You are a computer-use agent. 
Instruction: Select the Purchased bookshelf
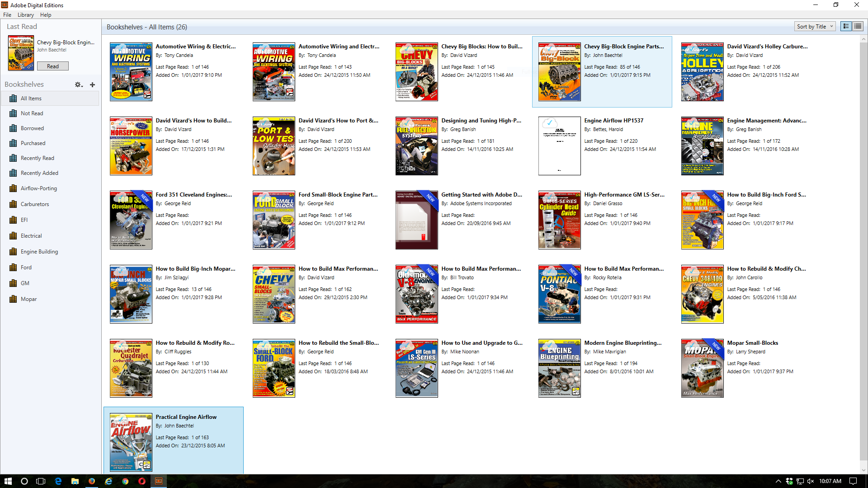pyautogui.click(x=50, y=143)
